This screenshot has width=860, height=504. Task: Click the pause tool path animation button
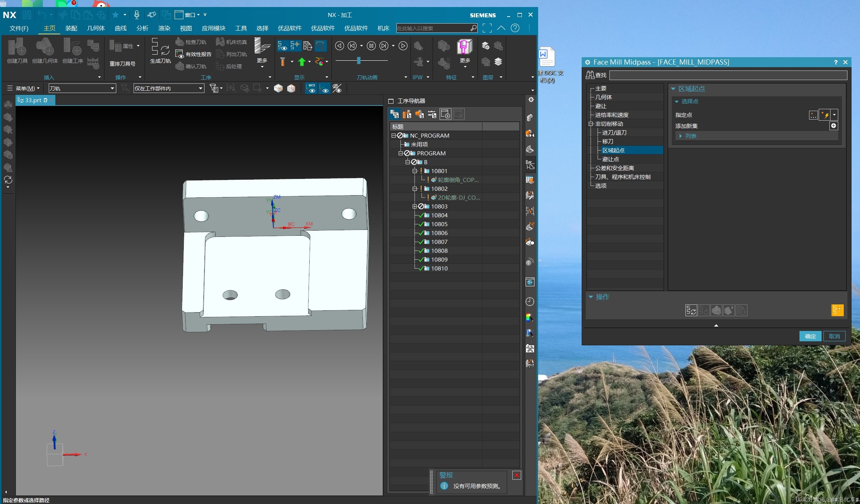click(x=371, y=46)
